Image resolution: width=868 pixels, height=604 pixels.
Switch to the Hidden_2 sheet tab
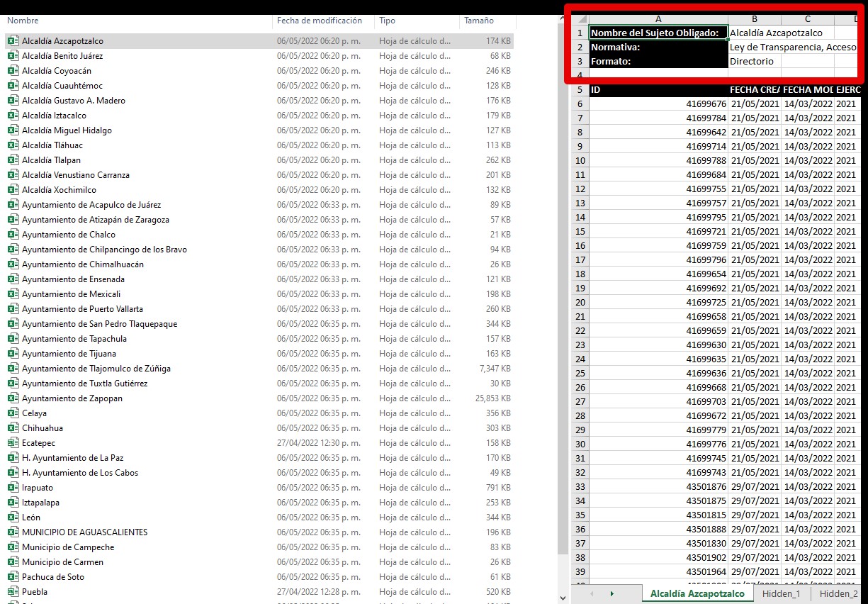839,593
